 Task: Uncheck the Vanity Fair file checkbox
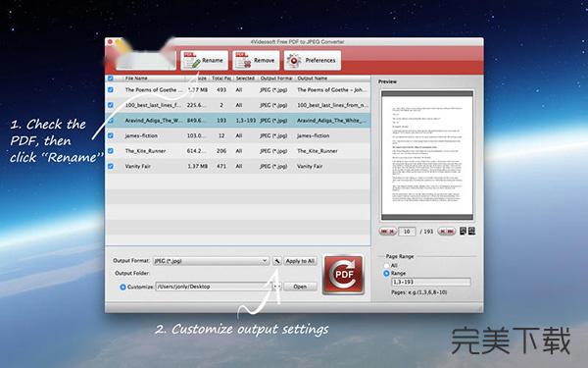click(110, 166)
